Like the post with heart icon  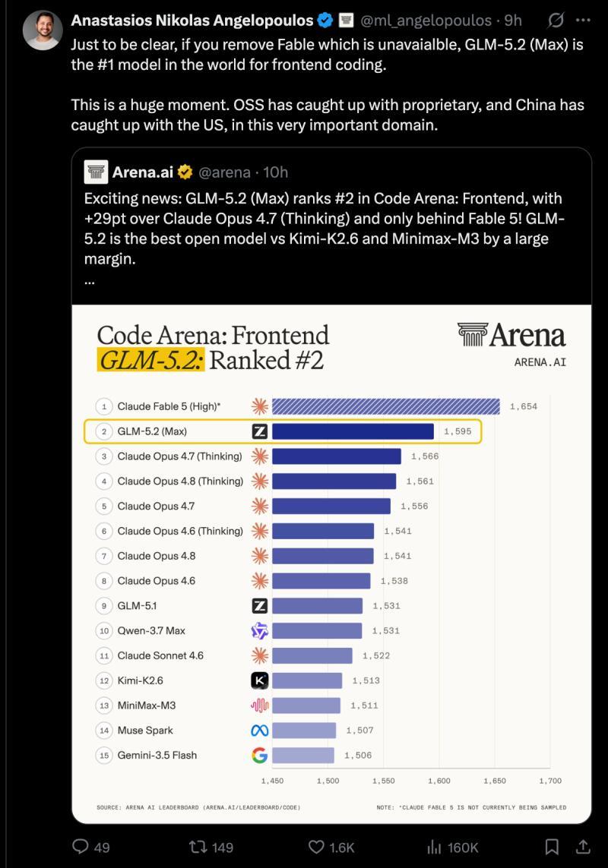pyautogui.click(x=316, y=847)
